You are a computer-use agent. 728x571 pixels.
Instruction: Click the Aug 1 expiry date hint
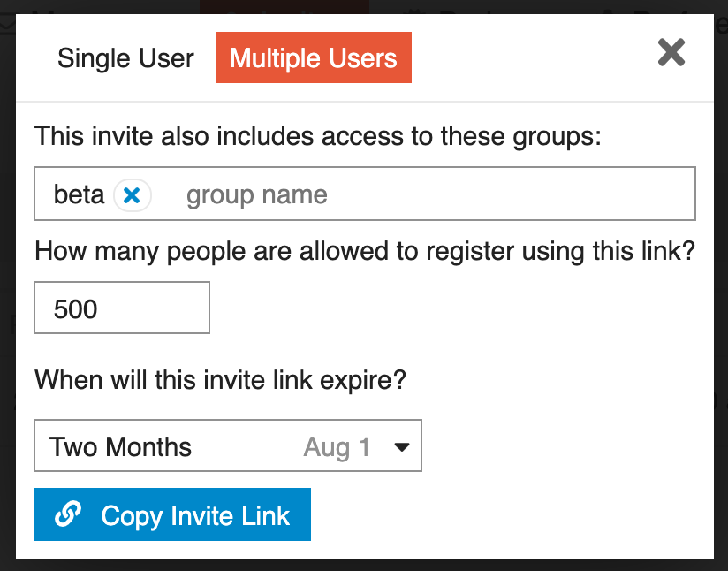tap(337, 447)
